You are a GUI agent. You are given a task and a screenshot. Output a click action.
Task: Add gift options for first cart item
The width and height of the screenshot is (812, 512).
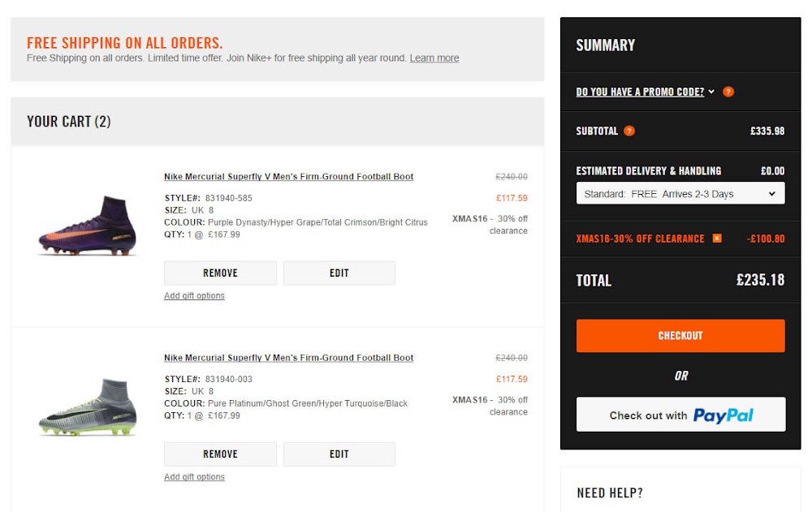194,295
